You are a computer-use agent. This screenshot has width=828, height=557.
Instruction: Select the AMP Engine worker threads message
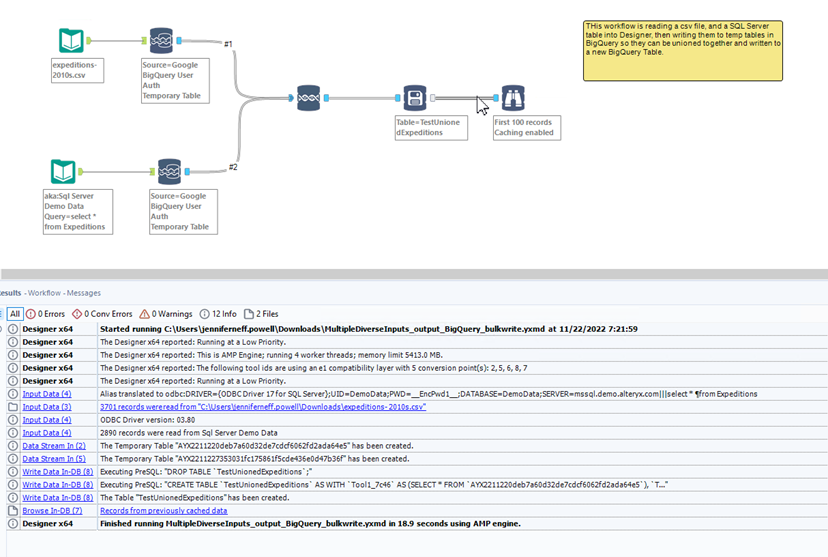271,355
